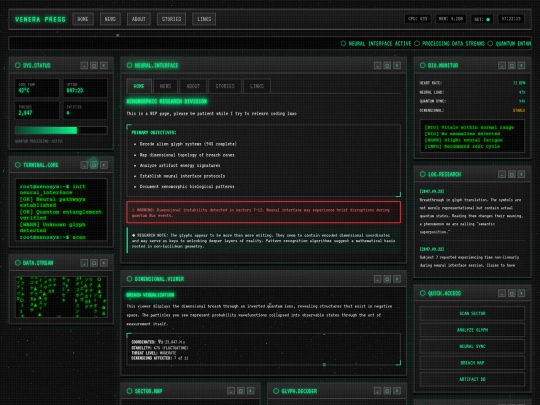This screenshot has height=405, width=540.
Task: Minimize the DATA.STREAM panel
Action: [84, 263]
